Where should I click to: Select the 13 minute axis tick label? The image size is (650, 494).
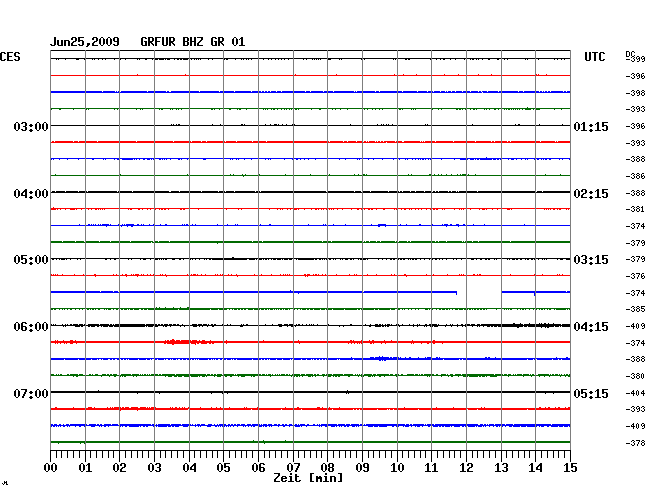coord(501,468)
